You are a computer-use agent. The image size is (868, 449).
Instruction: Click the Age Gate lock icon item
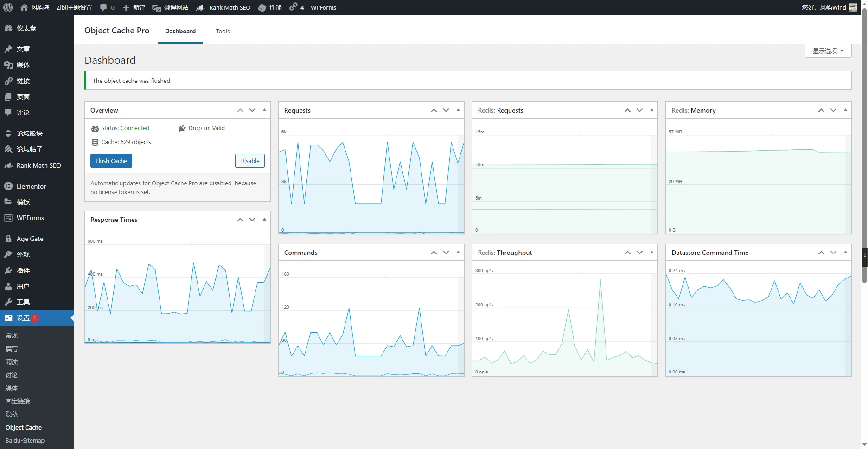8,239
